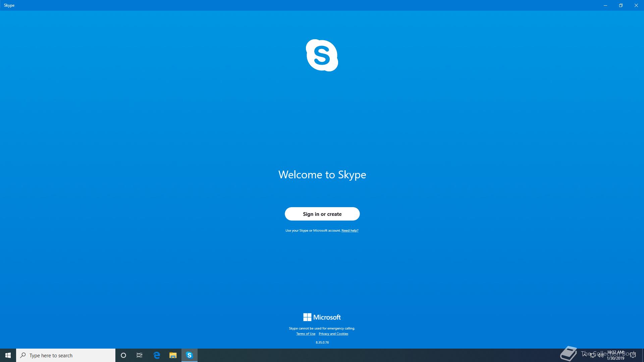Open Cortana circle icon on taskbar

click(x=123, y=355)
